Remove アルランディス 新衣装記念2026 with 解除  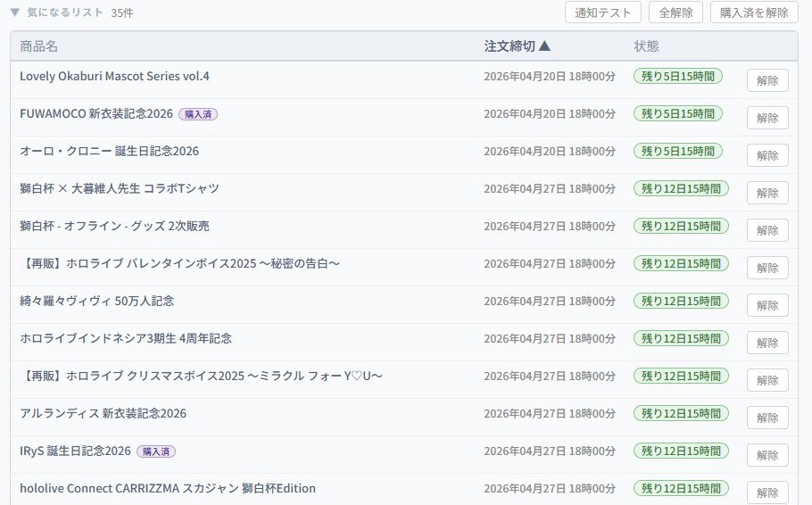point(767,418)
